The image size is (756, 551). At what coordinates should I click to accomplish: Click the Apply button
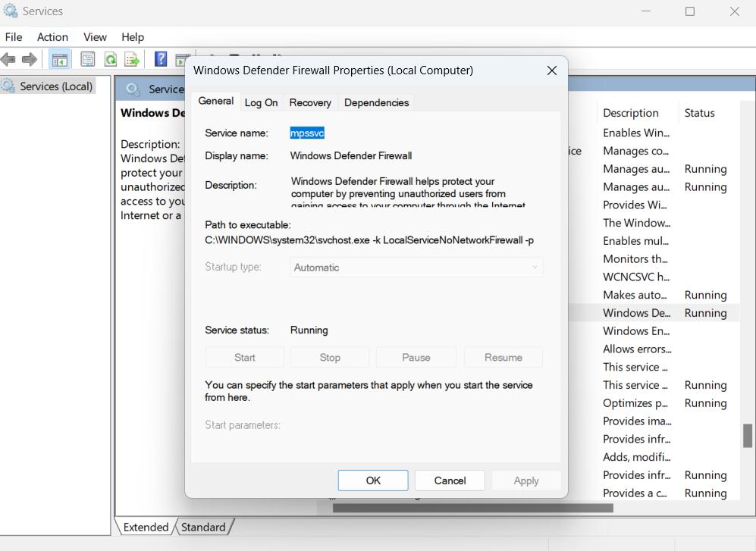click(526, 481)
